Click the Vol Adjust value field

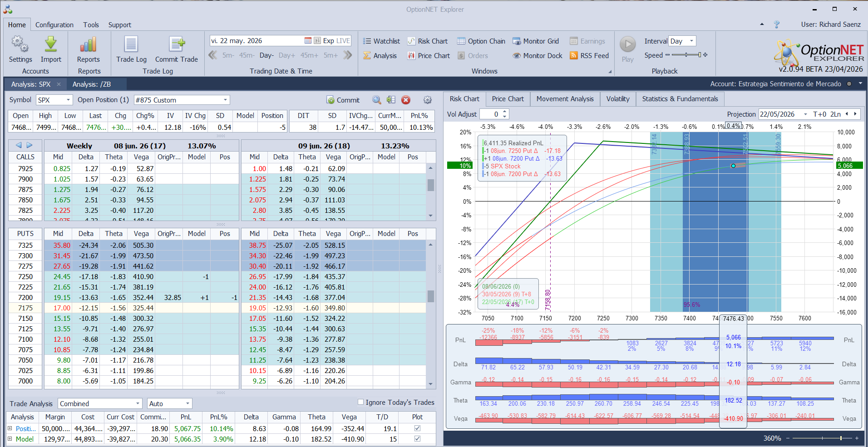click(491, 114)
